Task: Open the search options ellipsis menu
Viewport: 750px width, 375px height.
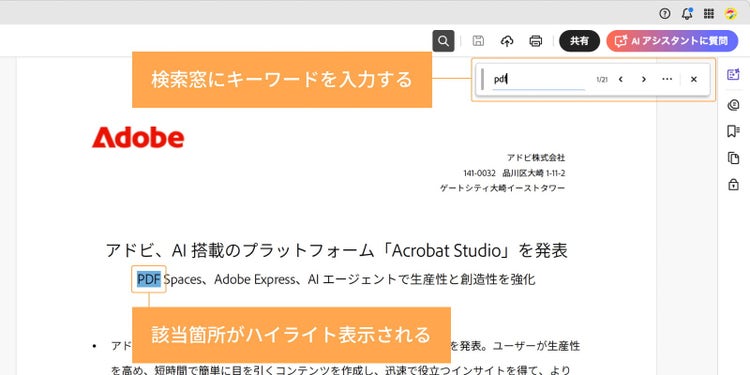Action: [x=667, y=79]
